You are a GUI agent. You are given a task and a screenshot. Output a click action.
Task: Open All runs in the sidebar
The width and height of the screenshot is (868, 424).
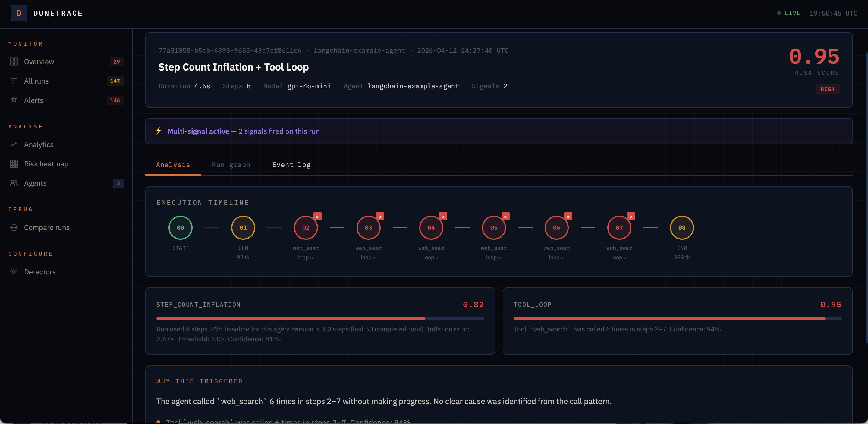tap(66, 81)
